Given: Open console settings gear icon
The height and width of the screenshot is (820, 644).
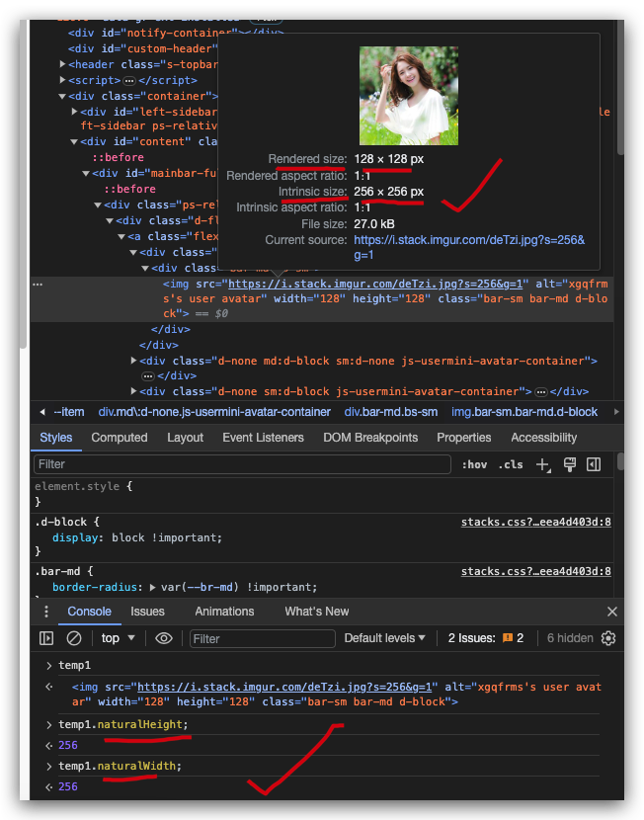Looking at the screenshot, I should pos(607,638).
